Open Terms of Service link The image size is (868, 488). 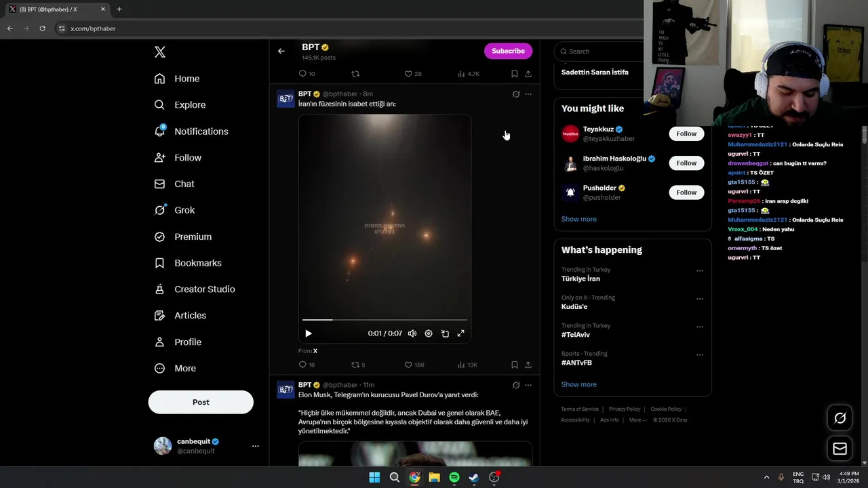580,409
